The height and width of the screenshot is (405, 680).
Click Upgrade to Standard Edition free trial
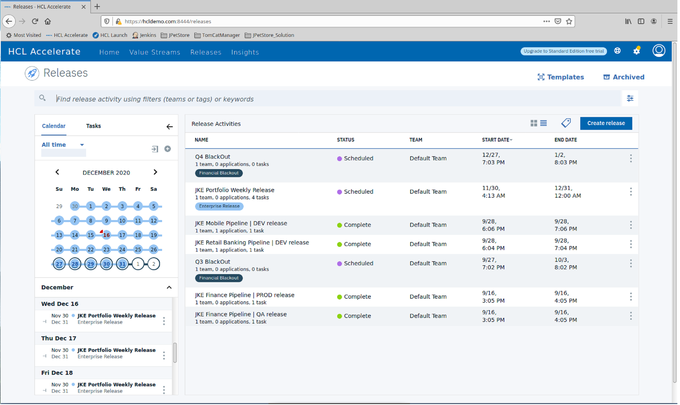563,51
